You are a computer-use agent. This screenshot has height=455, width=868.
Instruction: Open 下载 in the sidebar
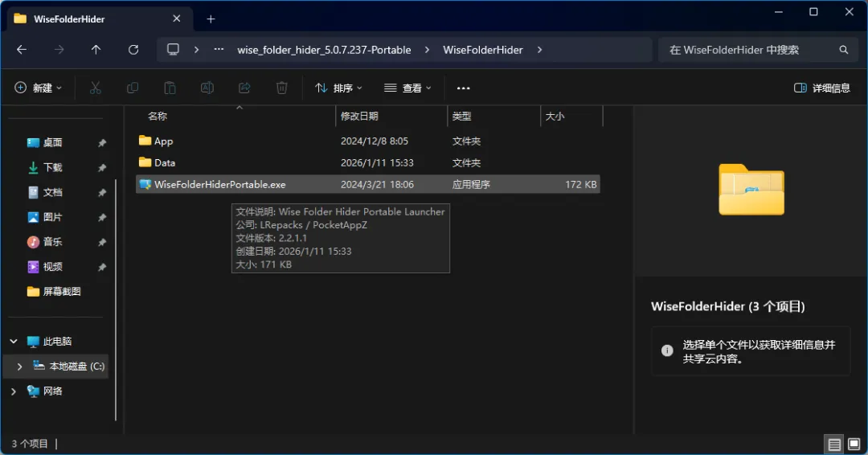[52, 167]
